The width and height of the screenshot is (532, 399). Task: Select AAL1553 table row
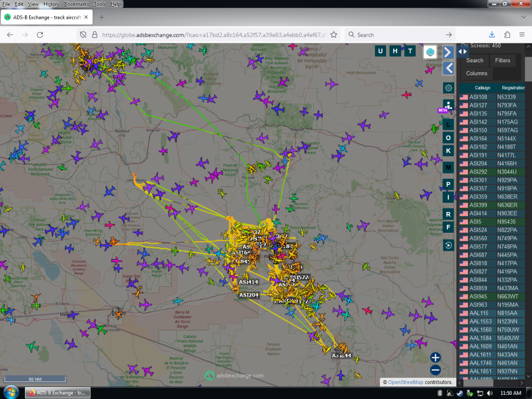(492, 321)
